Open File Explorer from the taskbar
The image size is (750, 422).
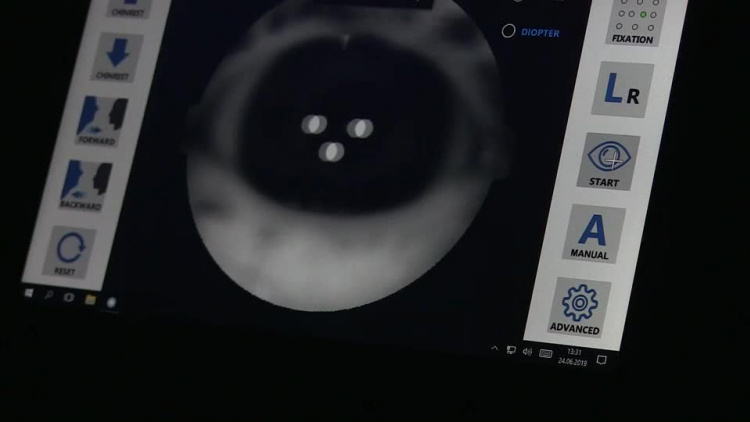pos(90,300)
